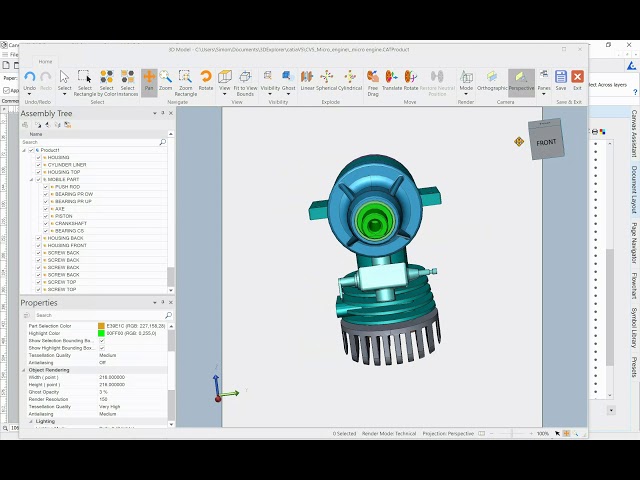Click the green Highlight Color swatch
This screenshot has height=480, width=640.
(x=101, y=333)
